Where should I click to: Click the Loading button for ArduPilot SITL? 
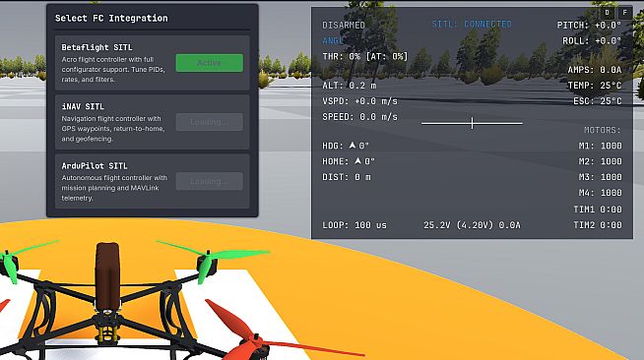coord(210,181)
